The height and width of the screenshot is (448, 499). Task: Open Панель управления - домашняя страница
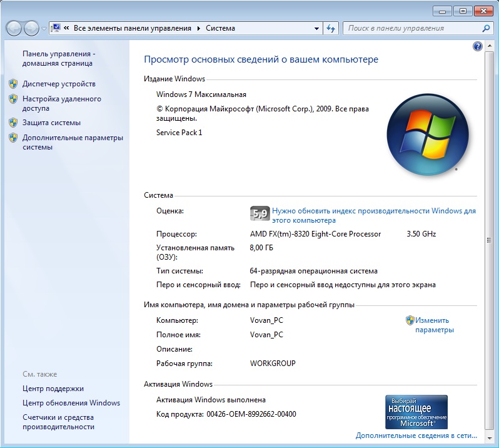[x=58, y=59]
